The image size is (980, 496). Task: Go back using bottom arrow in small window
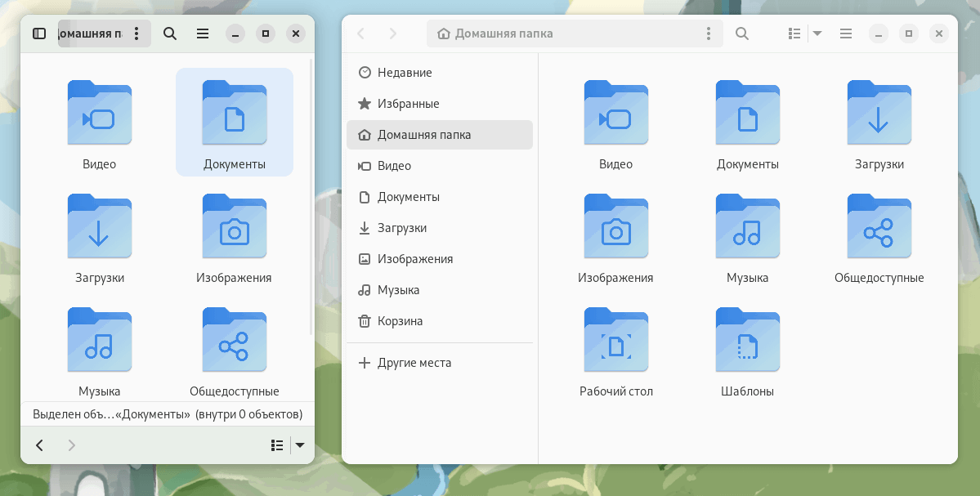(39, 445)
